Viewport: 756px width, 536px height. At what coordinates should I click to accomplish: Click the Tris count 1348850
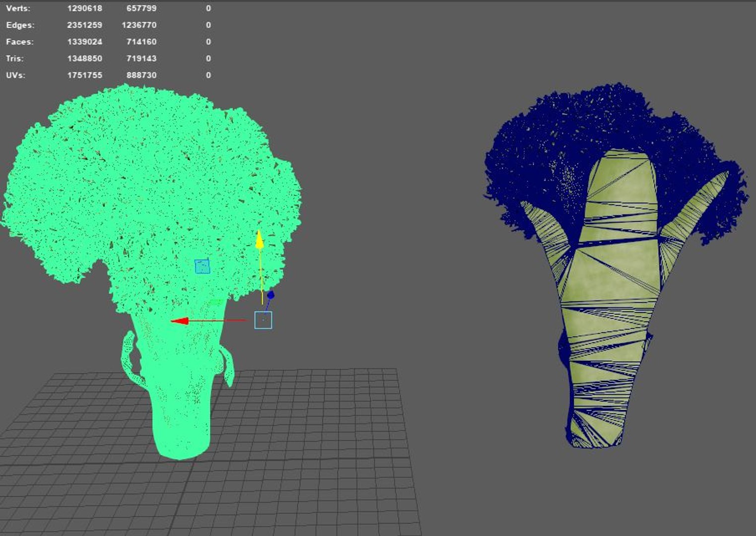(85, 59)
